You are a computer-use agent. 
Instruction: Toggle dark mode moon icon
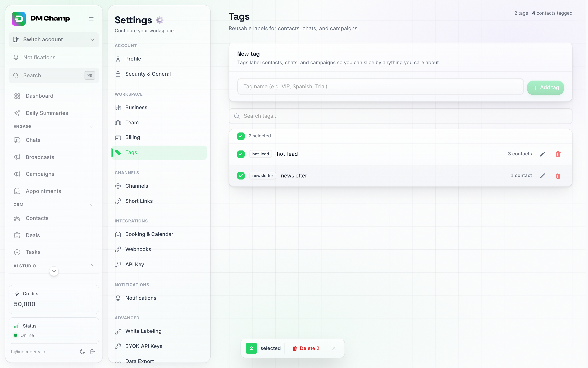pos(83,352)
